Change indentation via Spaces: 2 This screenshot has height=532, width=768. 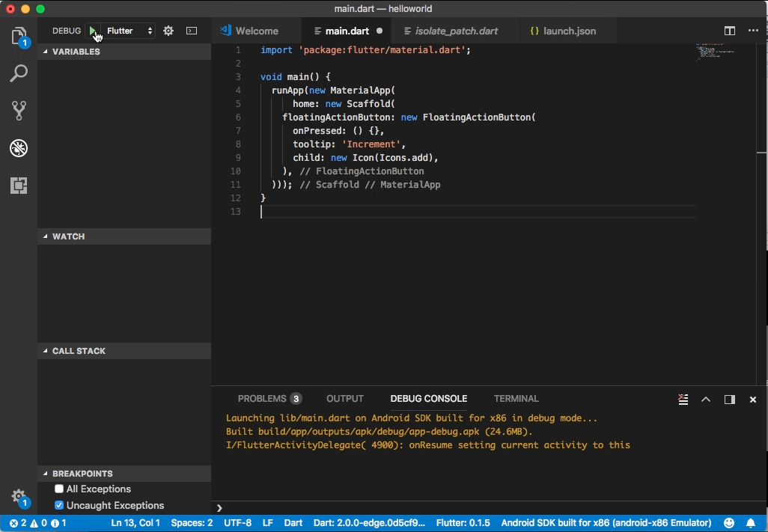192,523
